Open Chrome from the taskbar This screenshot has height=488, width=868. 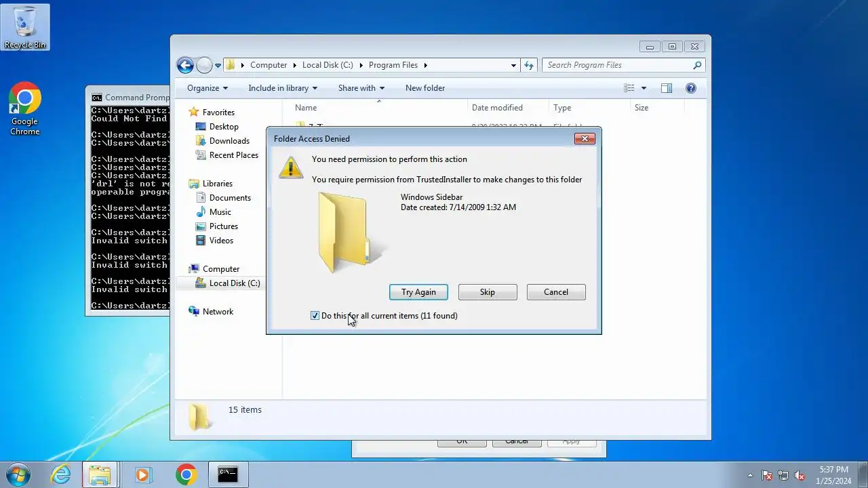pyautogui.click(x=186, y=474)
